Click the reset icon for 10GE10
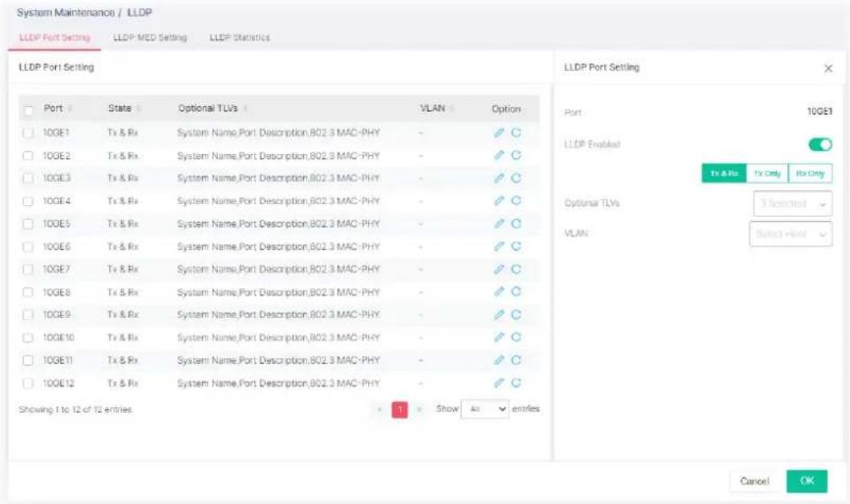Screen dimensions: 850x504 tap(516, 337)
